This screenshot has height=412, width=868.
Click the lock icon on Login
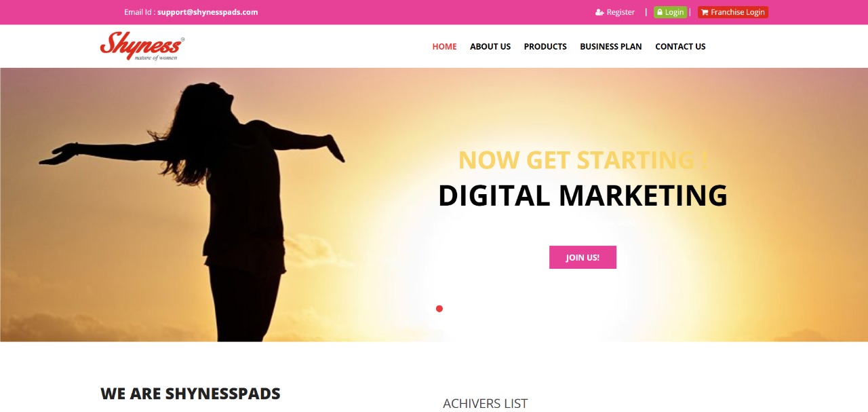(660, 12)
